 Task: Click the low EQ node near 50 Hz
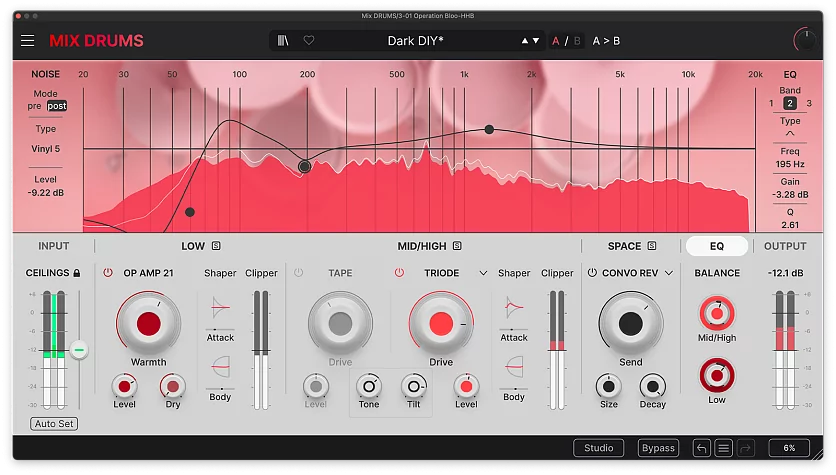(x=190, y=212)
